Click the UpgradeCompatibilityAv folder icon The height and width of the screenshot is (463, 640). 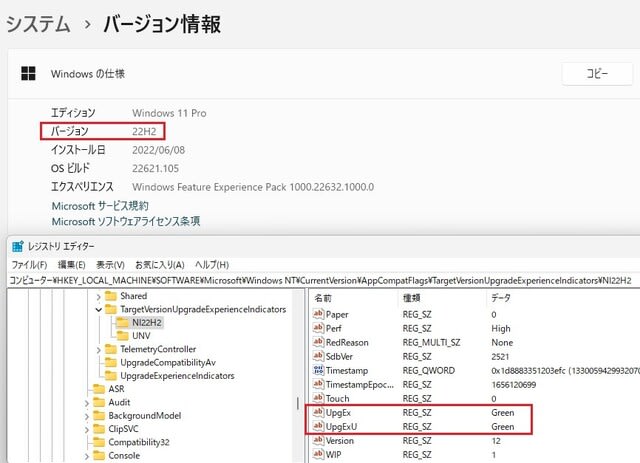[111, 362]
